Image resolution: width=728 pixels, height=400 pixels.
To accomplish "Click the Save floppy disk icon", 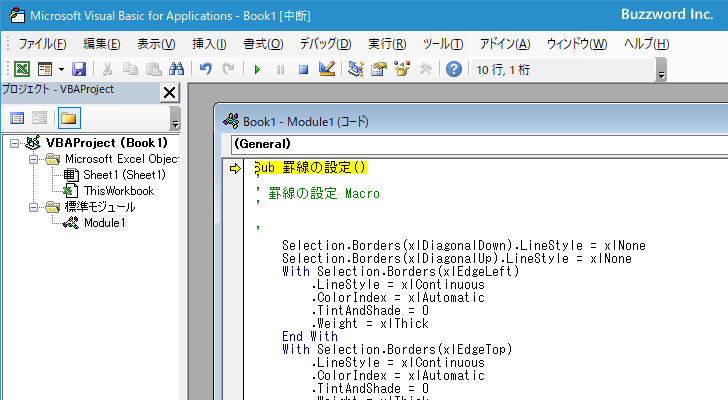I will [79, 69].
